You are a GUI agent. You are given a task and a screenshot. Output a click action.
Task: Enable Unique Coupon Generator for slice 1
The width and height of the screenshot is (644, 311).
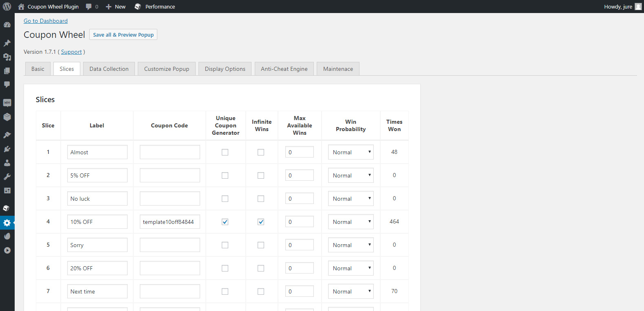[x=225, y=152]
